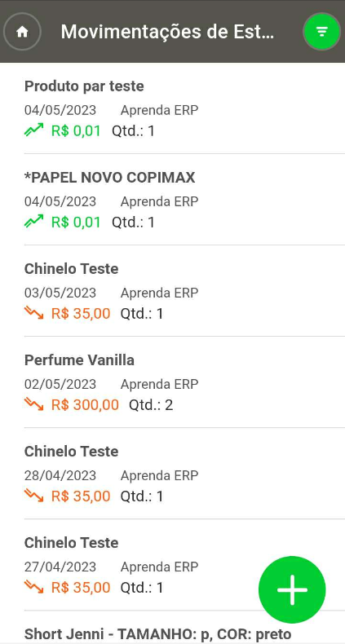Tap the home icon in header

[22, 32]
